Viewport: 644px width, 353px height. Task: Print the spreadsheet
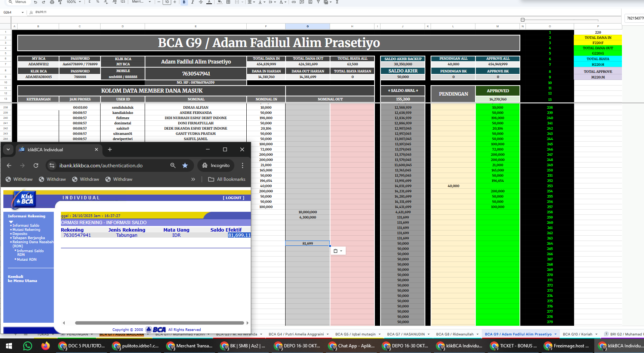(x=52, y=2)
